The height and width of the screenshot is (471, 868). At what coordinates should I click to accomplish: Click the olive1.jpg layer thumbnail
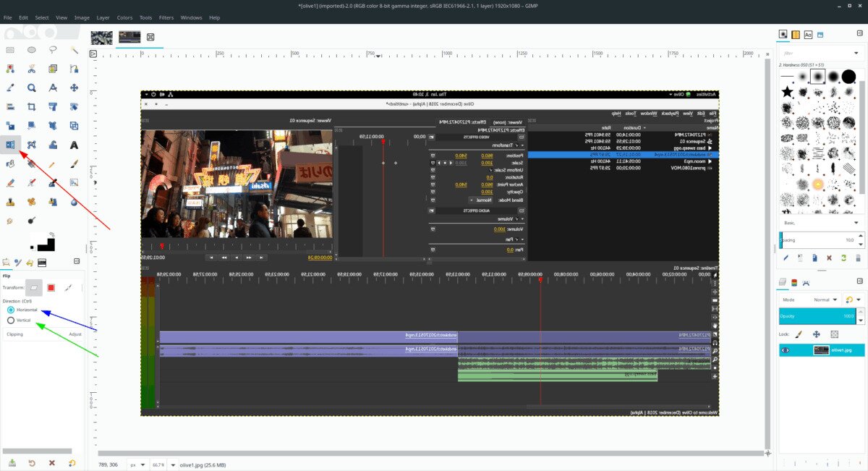click(820, 350)
